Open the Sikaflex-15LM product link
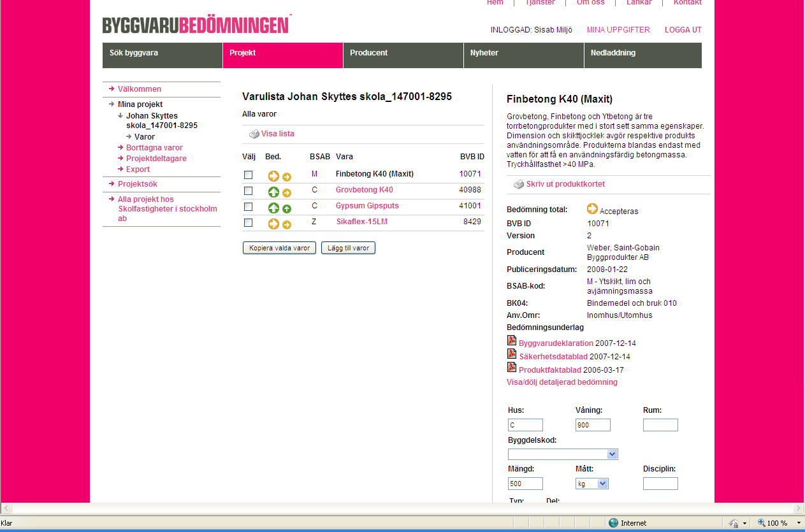This screenshot has width=805, height=532. coord(362,222)
